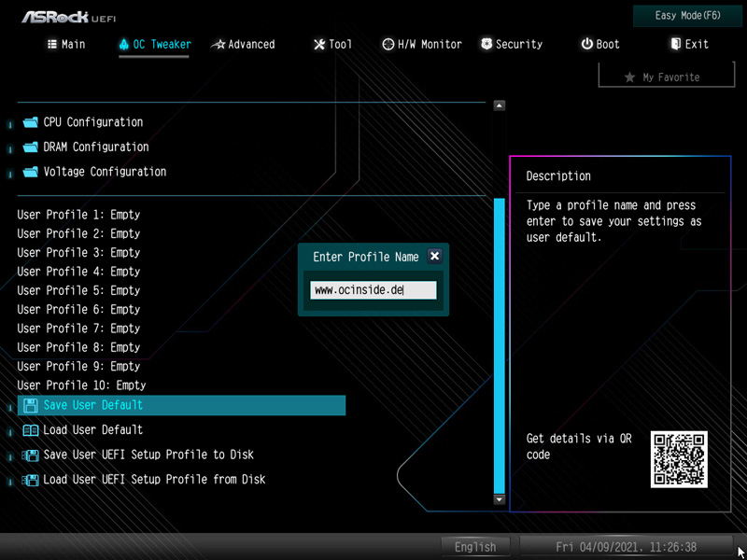Click Load Profile from Disk icon

click(31, 480)
